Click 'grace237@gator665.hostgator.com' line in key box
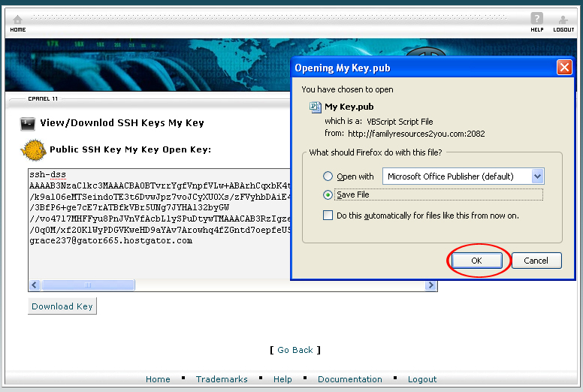The width and height of the screenshot is (583, 392). [110, 240]
